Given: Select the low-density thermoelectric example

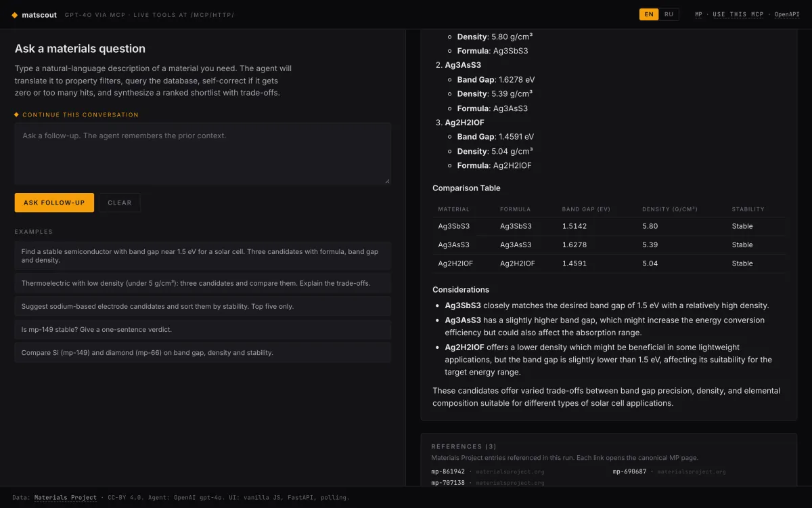Looking at the screenshot, I should [x=203, y=283].
